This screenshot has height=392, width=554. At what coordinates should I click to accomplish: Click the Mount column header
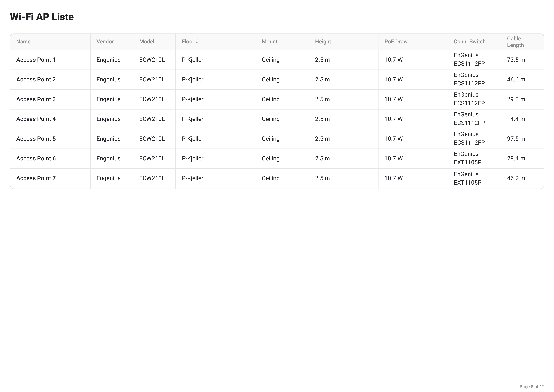(269, 42)
